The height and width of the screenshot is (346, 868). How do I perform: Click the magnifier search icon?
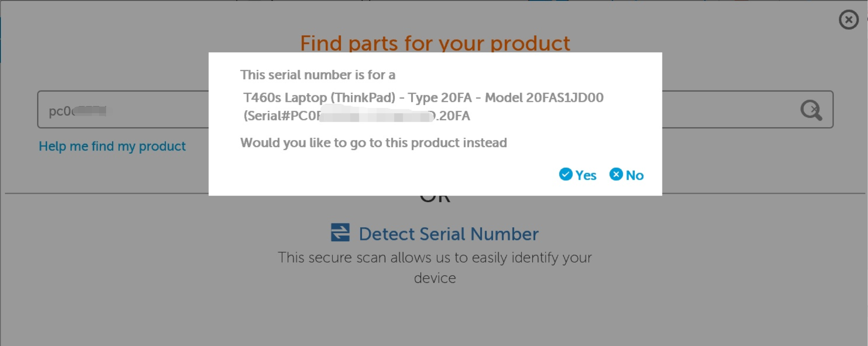coord(811,110)
